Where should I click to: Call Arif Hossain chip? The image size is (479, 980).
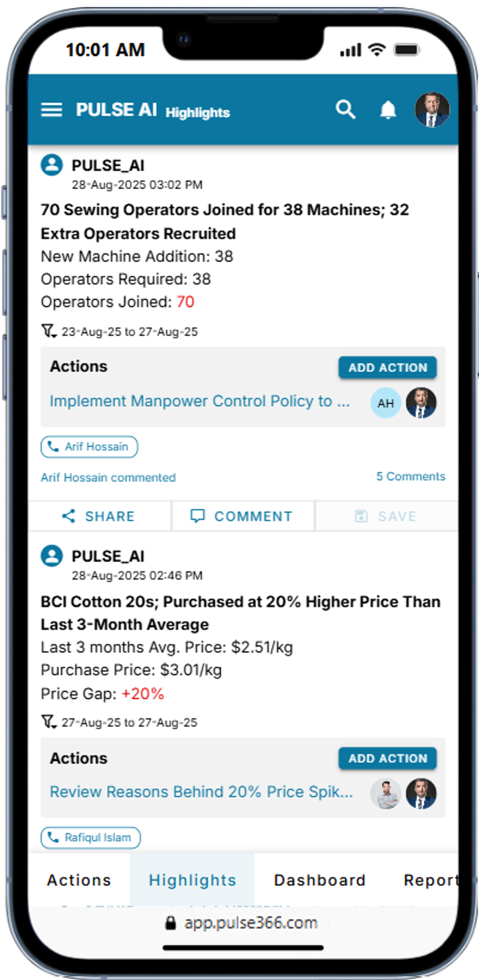coord(89,446)
